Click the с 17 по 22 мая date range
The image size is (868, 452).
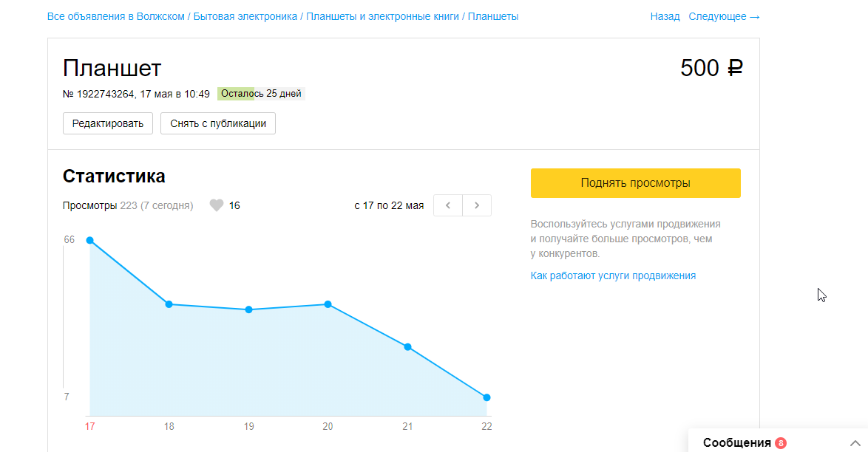pos(389,206)
